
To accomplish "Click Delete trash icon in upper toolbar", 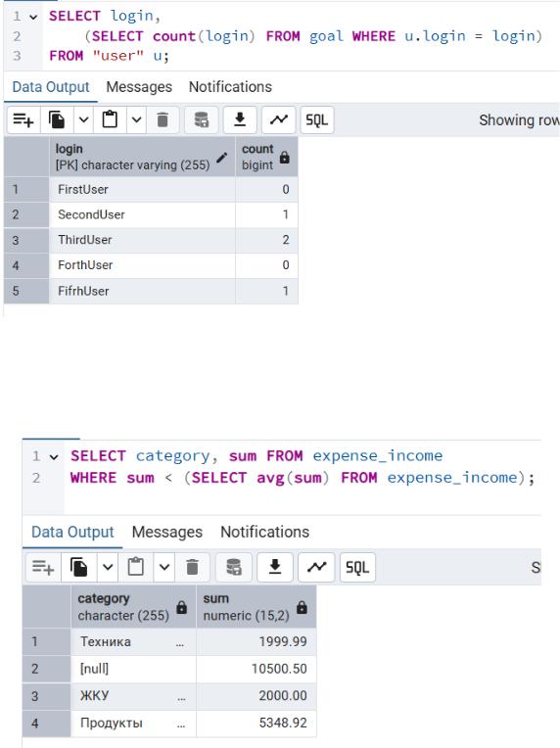I will 163,119.
